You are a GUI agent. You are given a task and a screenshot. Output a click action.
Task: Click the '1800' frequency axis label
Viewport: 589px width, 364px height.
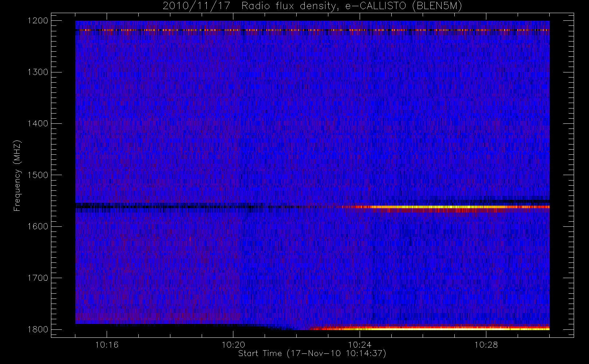pos(38,329)
